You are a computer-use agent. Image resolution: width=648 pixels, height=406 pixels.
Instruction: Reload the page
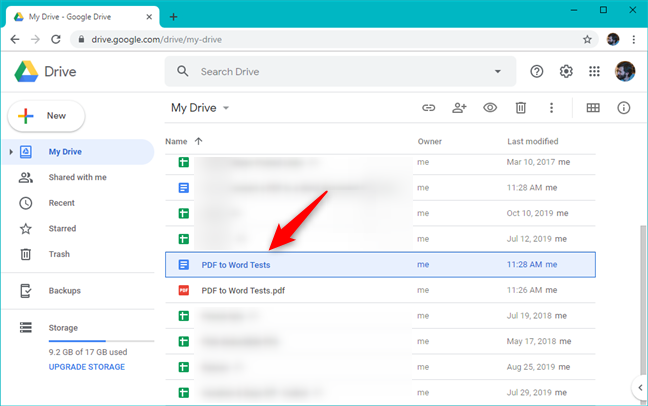point(56,39)
